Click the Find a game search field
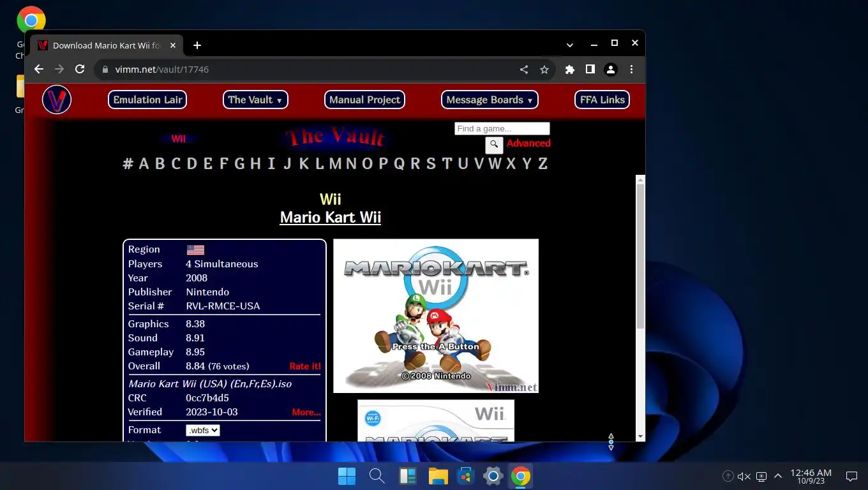The height and width of the screenshot is (490, 868). (502, 128)
